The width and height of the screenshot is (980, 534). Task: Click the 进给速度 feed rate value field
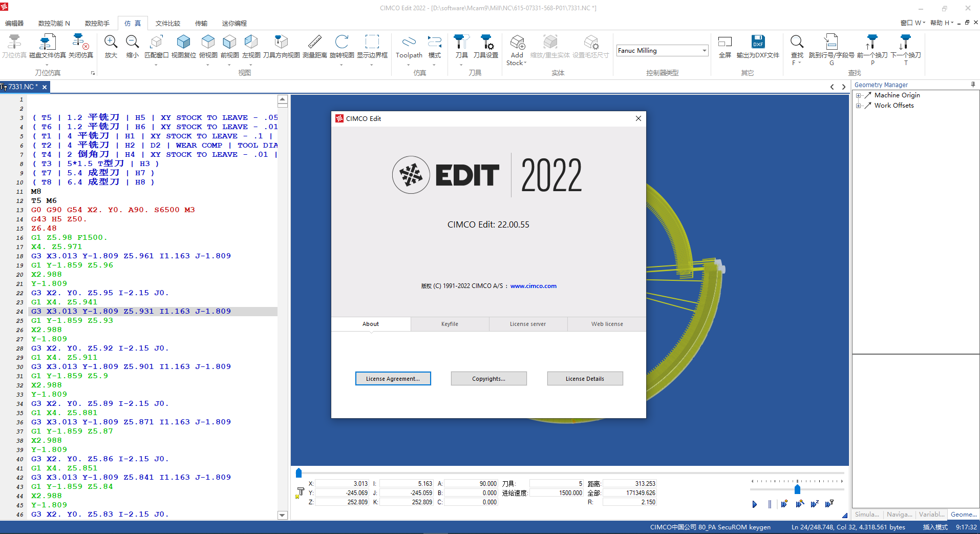tap(556, 493)
